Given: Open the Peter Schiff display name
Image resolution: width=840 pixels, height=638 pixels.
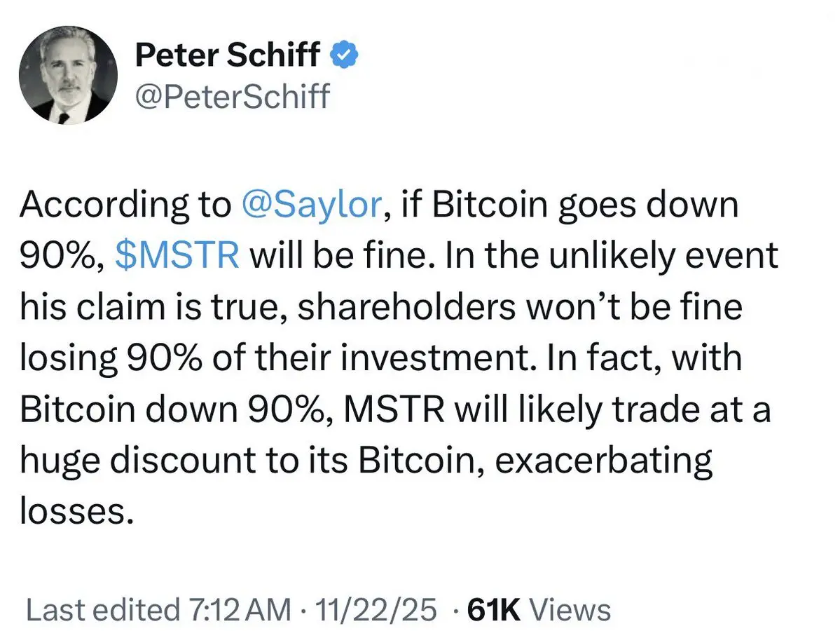Looking at the screenshot, I should tap(228, 55).
